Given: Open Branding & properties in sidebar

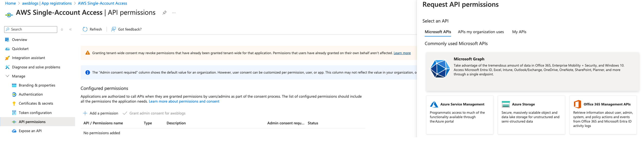Looking at the screenshot, I should pyautogui.click(x=37, y=85).
